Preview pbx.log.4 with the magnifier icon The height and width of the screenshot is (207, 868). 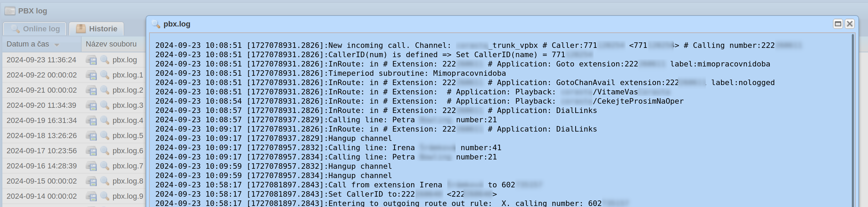pyautogui.click(x=105, y=121)
